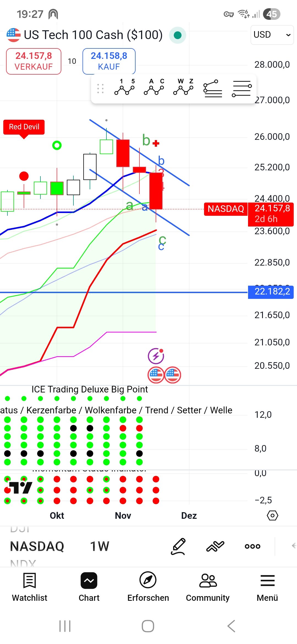Change the 1W timeframe selector

click(x=100, y=546)
